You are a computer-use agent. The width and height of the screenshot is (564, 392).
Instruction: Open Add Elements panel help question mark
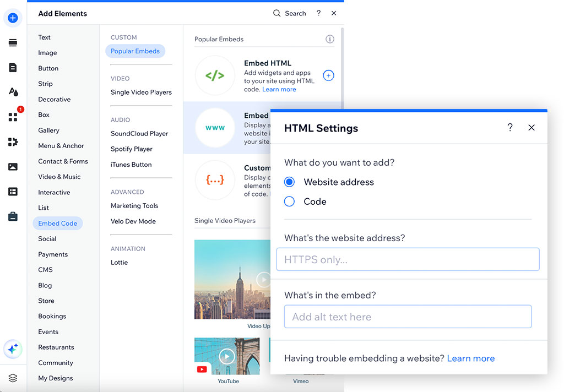[x=318, y=13]
